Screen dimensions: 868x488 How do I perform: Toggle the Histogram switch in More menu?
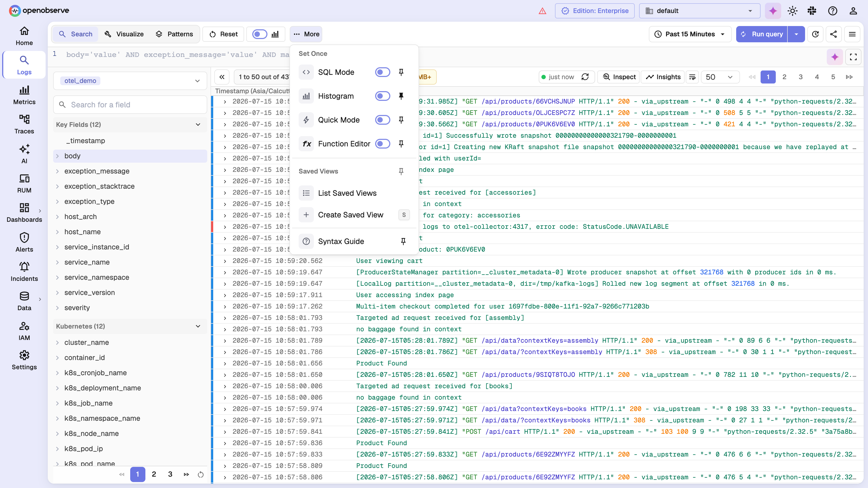point(382,96)
